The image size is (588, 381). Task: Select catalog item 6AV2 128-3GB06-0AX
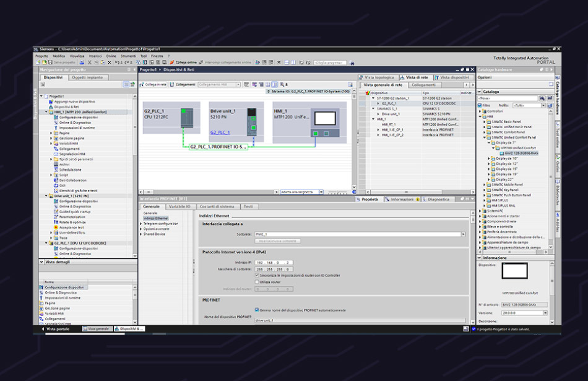click(521, 153)
